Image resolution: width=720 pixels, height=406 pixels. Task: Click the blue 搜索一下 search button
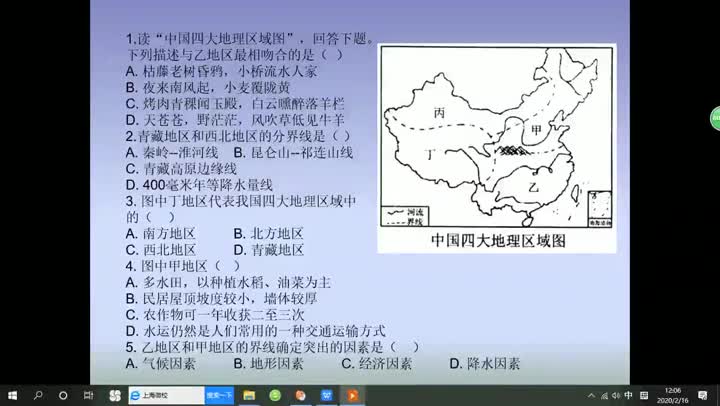click(219, 395)
